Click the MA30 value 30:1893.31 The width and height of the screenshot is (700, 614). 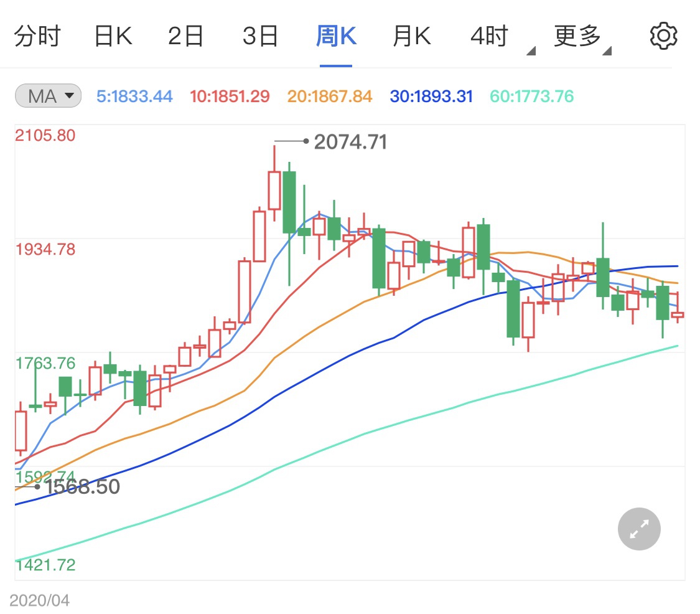[431, 96]
